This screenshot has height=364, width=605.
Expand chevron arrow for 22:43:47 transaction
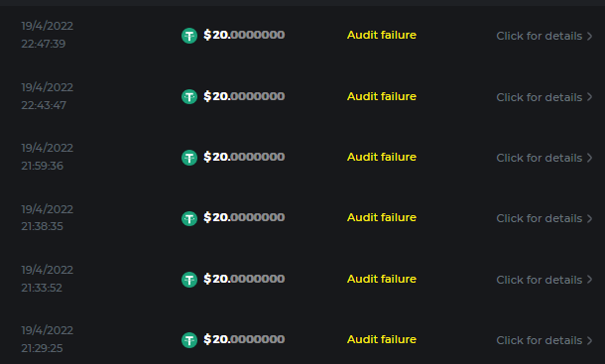tap(589, 97)
